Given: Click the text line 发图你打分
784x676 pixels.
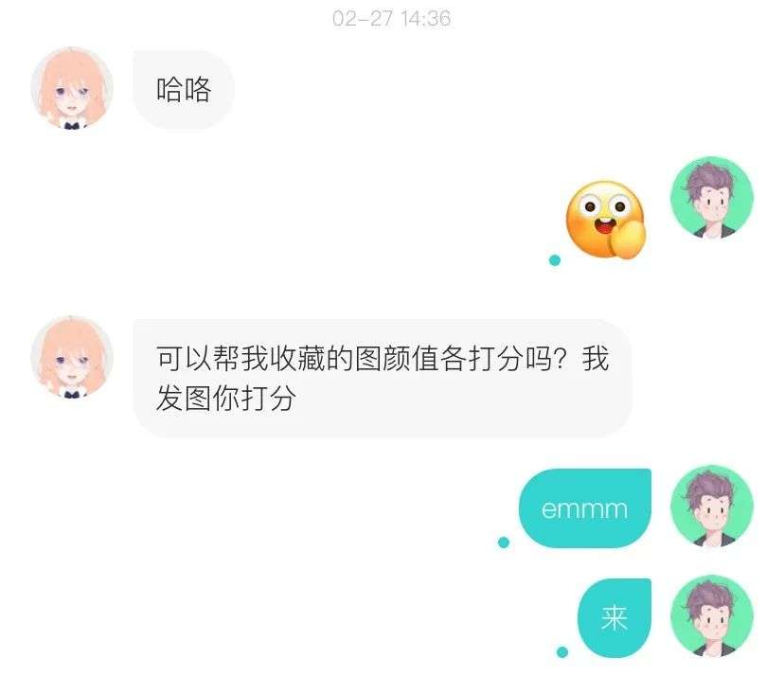Looking at the screenshot, I should pos(226,398).
